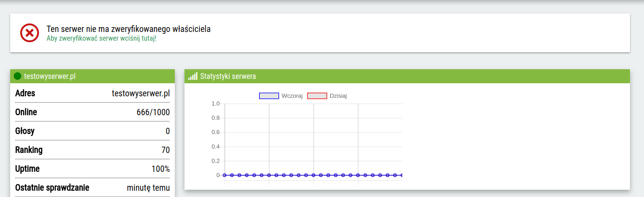Click the minutę temu last check value
Viewport: 644px width, 197px height.
(x=148, y=188)
